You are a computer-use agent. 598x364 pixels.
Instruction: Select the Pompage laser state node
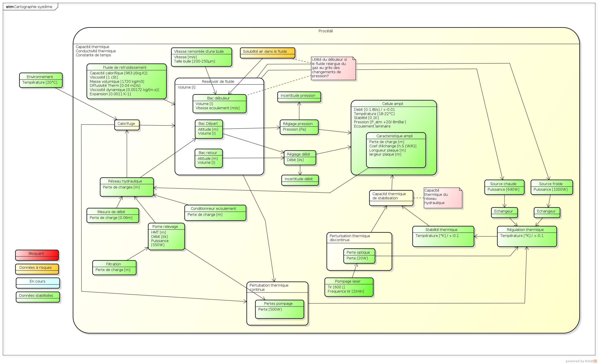349,287
